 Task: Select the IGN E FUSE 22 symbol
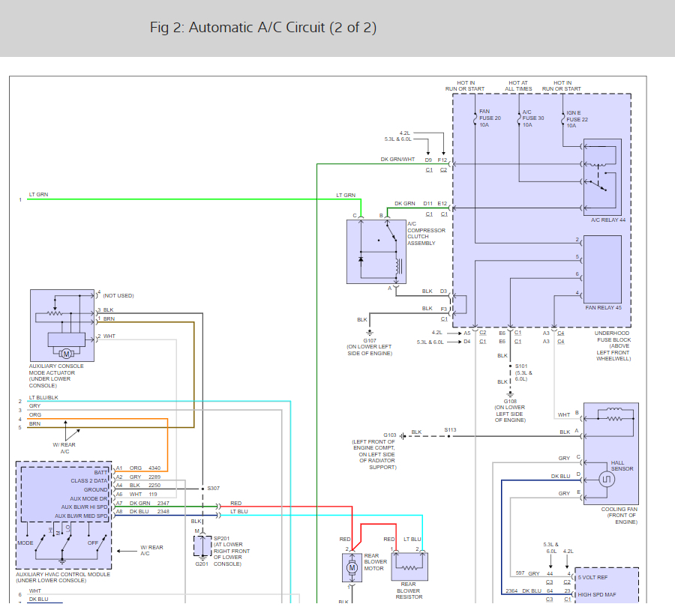point(562,118)
